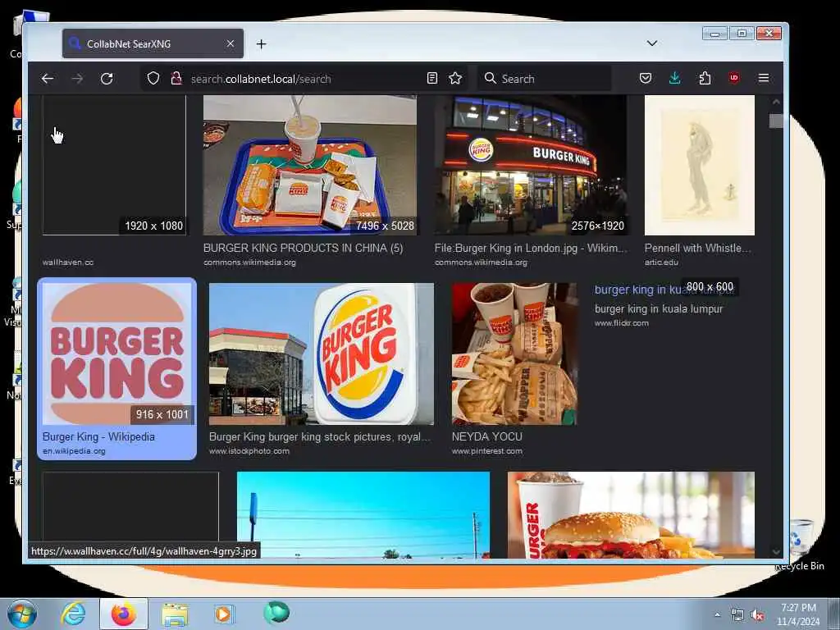The image size is (840, 630).
Task: Open the extensions puzzle icon
Action: coord(705,78)
